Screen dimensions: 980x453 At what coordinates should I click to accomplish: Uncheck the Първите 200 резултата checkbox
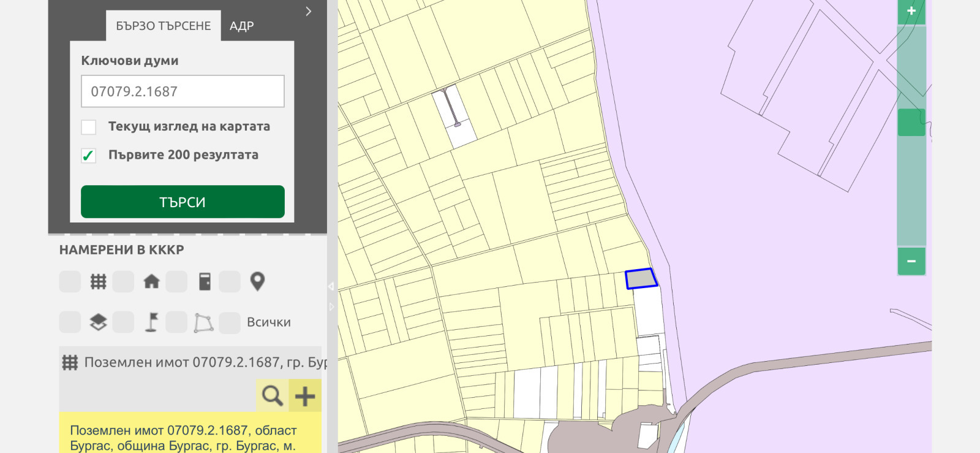click(x=89, y=155)
